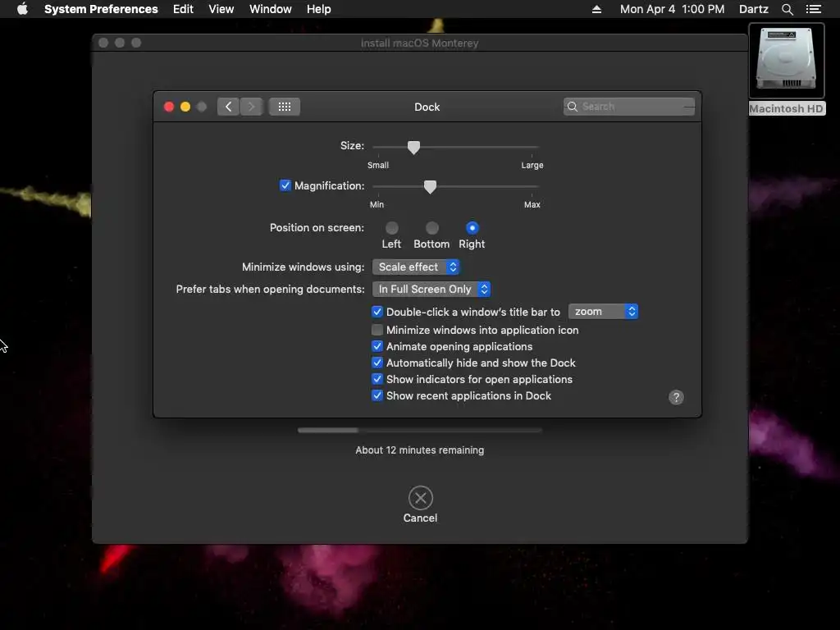Image resolution: width=840 pixels, height=630 pixels.
Task: Open Spotlight search in menu bar
Action: 787,9
